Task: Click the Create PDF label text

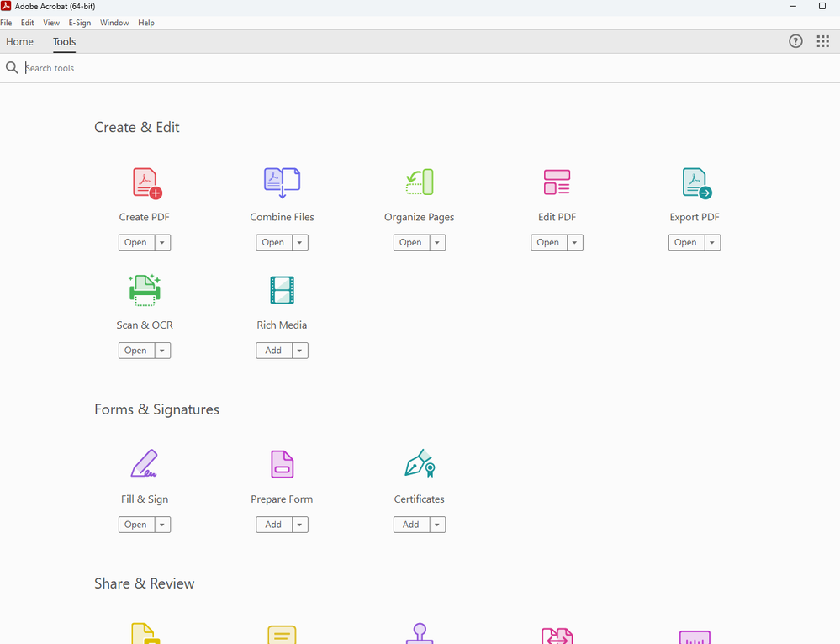Action: [144, 217]
